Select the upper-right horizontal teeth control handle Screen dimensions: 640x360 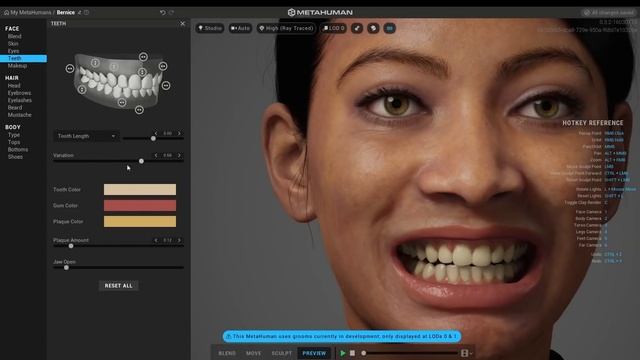(x=163, y=66)
